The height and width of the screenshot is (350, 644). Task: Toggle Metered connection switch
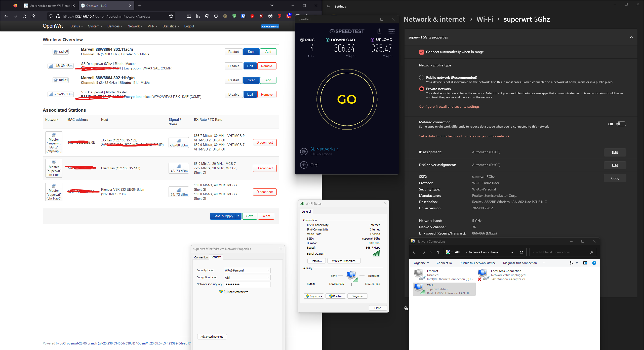pos(621,124)
